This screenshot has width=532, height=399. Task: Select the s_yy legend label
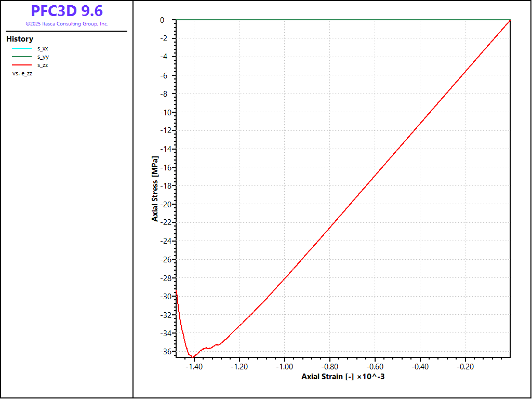click(43, 57)
